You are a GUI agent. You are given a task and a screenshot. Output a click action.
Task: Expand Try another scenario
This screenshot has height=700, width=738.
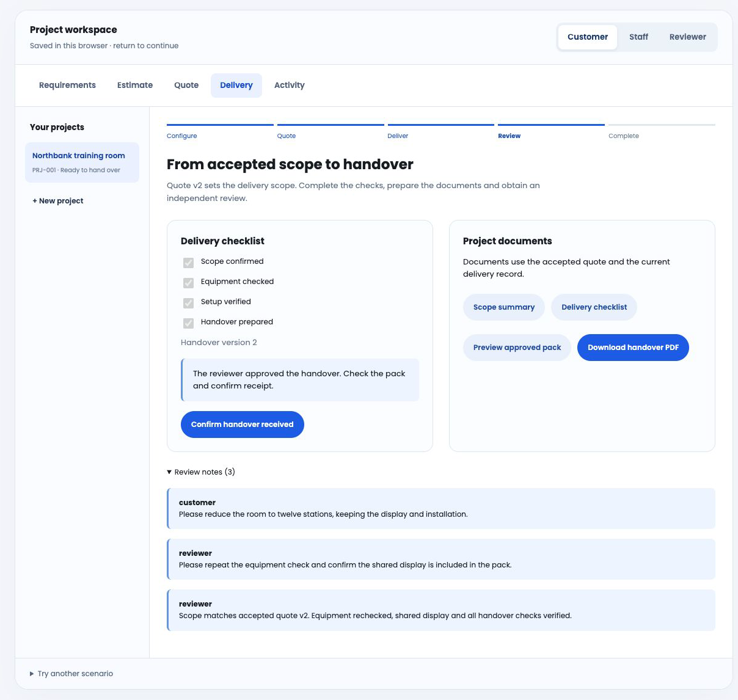coord(71,674)
